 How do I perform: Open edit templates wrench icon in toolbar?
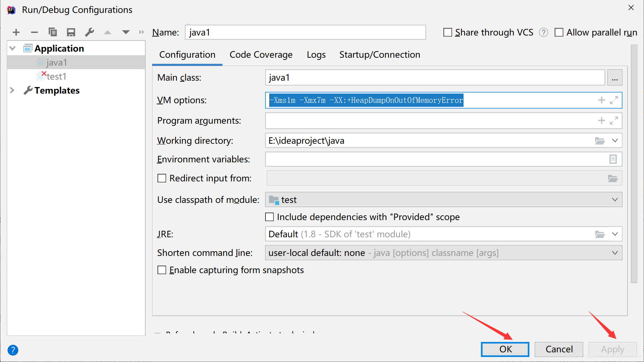tap(89, 32)
